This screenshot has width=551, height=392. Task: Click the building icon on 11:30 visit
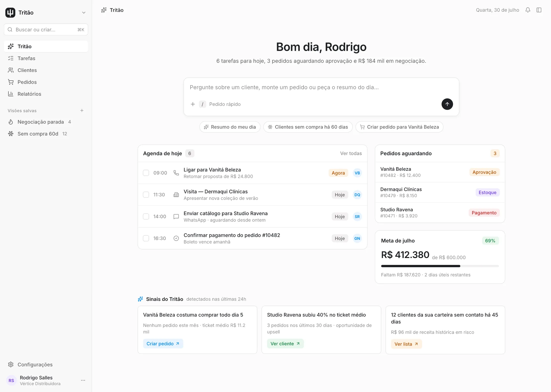[x=176, y=195]
